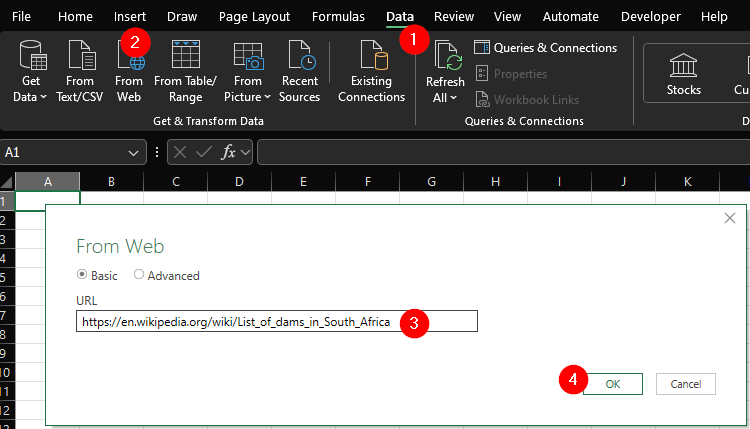Expand the Name Box dropdown
750x429 pixels.
pyautogui.click(x=133, y=153)
